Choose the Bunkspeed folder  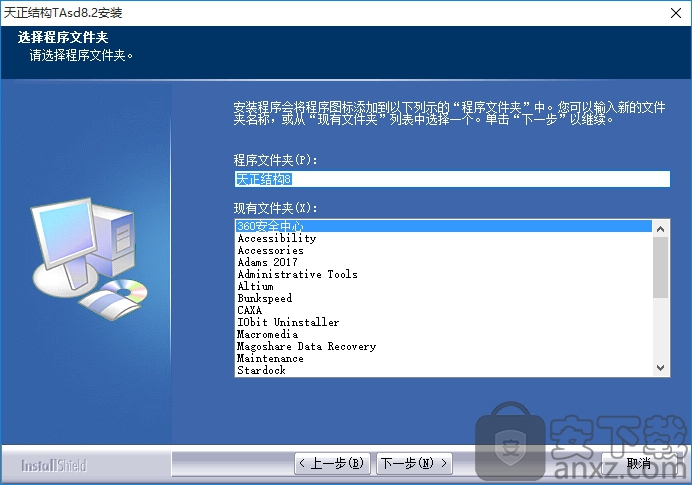tap(443, 298)
